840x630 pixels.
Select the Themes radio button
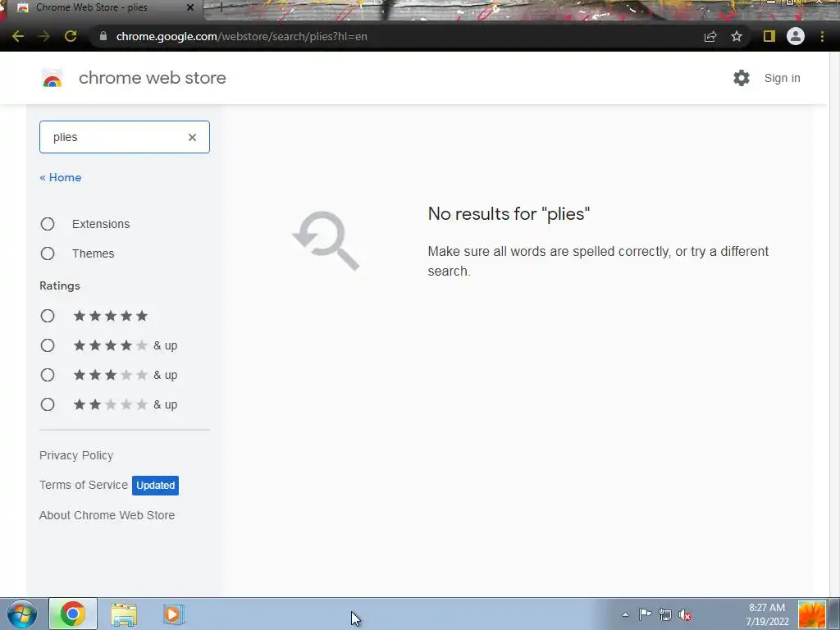[48, 253]
